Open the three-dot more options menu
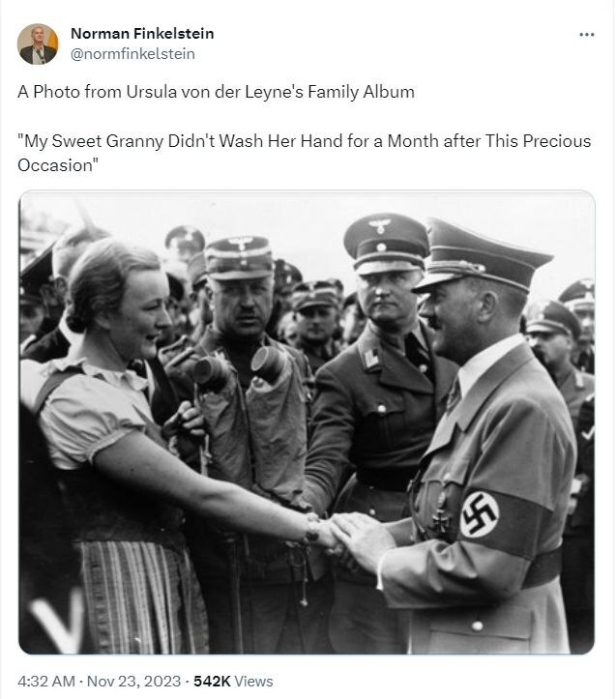 pos(586,35)
